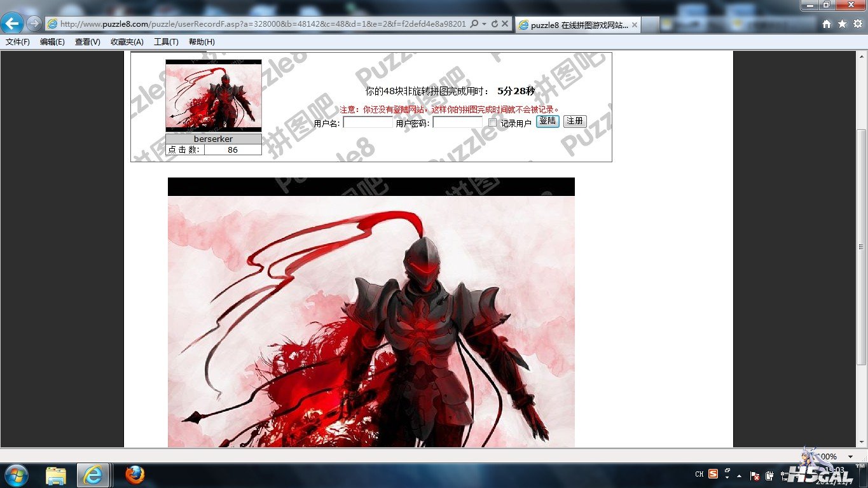Click the Refresh icon in address bar

point(494,24)
